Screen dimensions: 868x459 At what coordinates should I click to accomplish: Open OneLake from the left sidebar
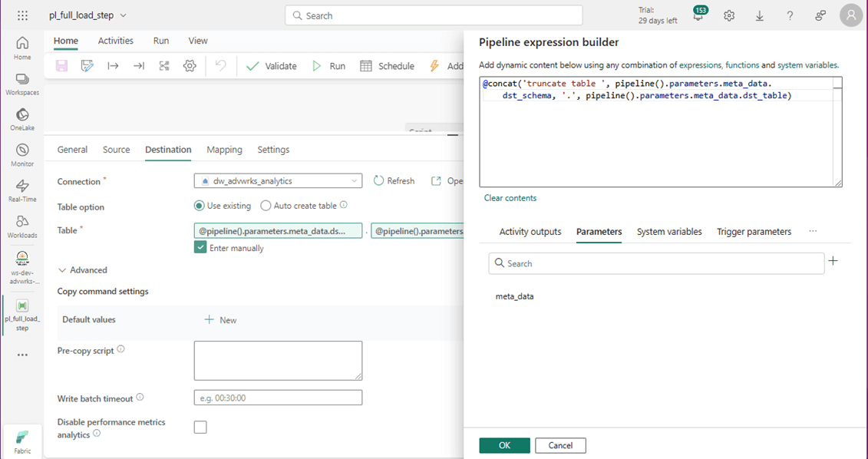(22, 119)
